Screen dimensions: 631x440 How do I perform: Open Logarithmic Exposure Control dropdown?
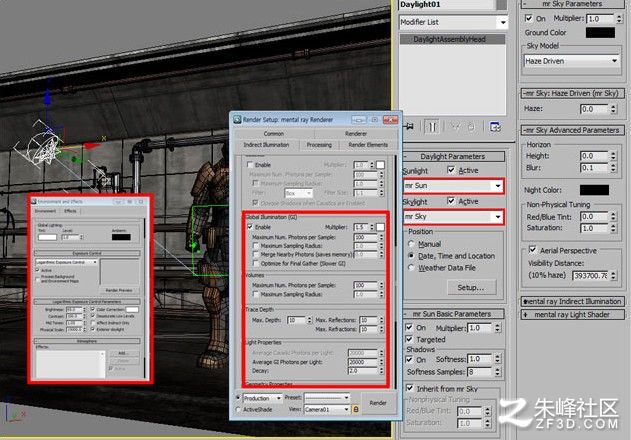pyautogui.click(x=66, y=262)
